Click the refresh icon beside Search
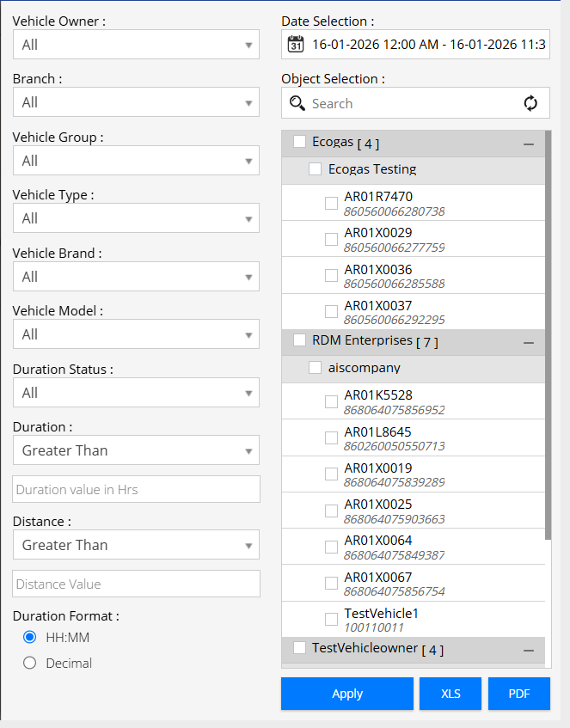Image resolution: width=570 pixels, height=728 pixels. pyautogui.click(x=530, y=104)
